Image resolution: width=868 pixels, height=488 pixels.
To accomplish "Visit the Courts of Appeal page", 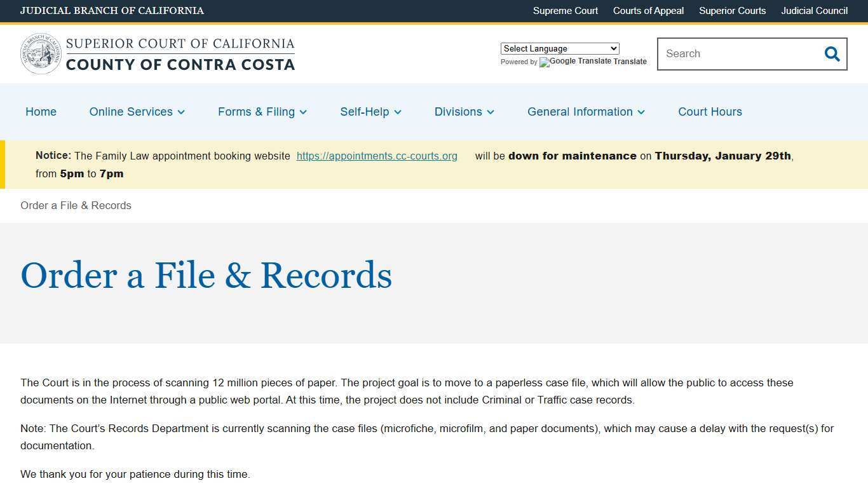I will (x=648, y=11).
